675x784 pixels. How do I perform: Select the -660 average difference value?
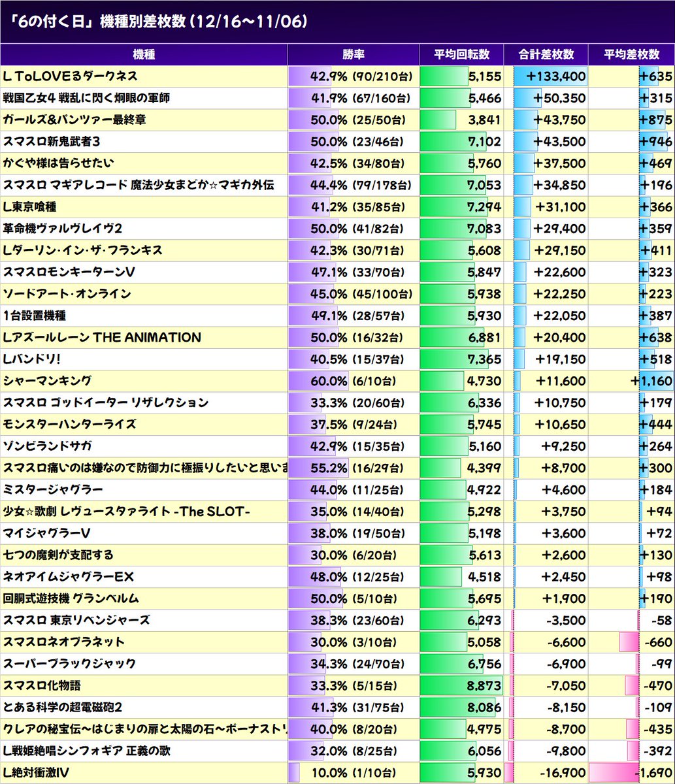point(659,642)
